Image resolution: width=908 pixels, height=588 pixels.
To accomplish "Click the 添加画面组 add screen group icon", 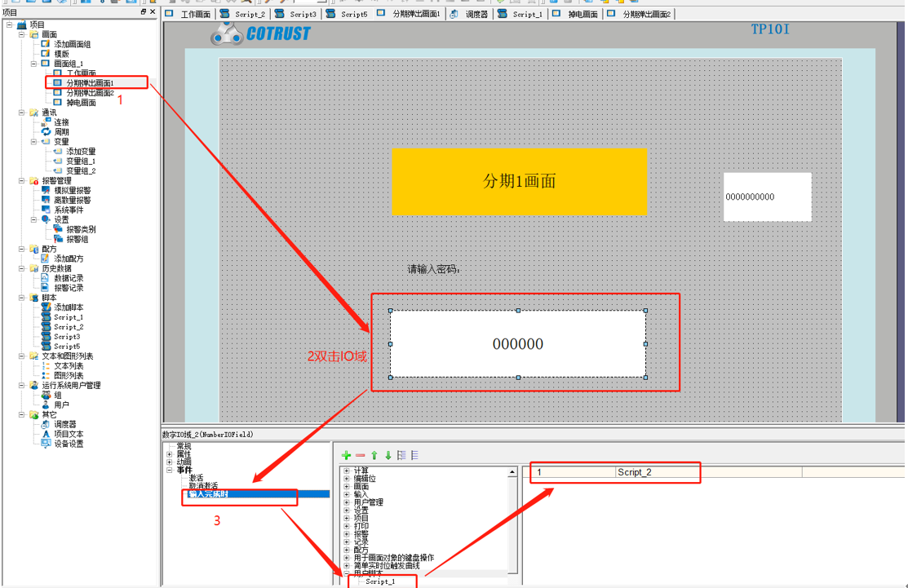I will click(46, 44).
